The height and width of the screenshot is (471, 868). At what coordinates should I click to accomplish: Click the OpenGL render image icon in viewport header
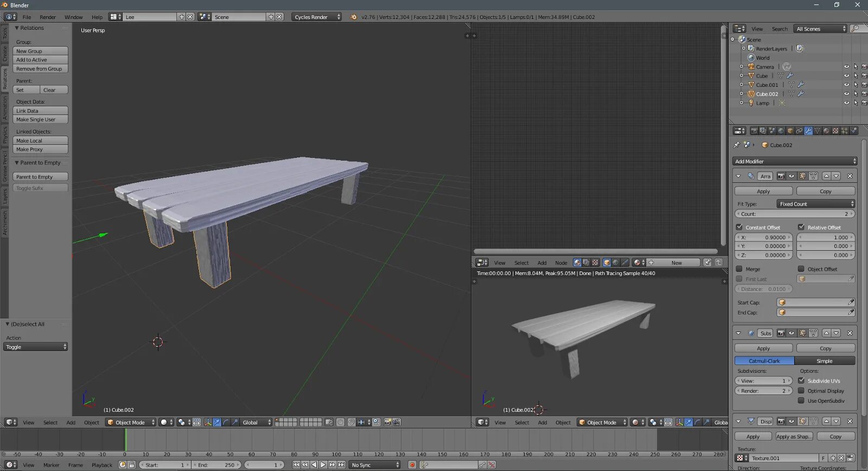pos(388,422)
